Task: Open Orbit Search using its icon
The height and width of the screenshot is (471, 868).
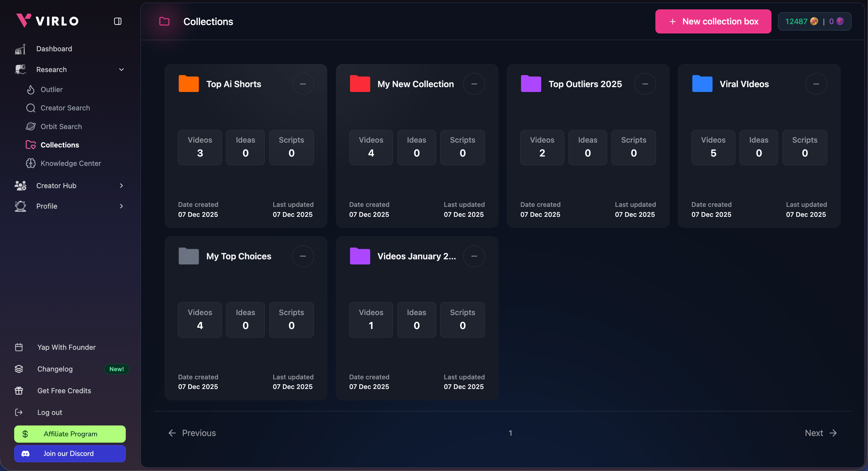Action: (31, 126)
